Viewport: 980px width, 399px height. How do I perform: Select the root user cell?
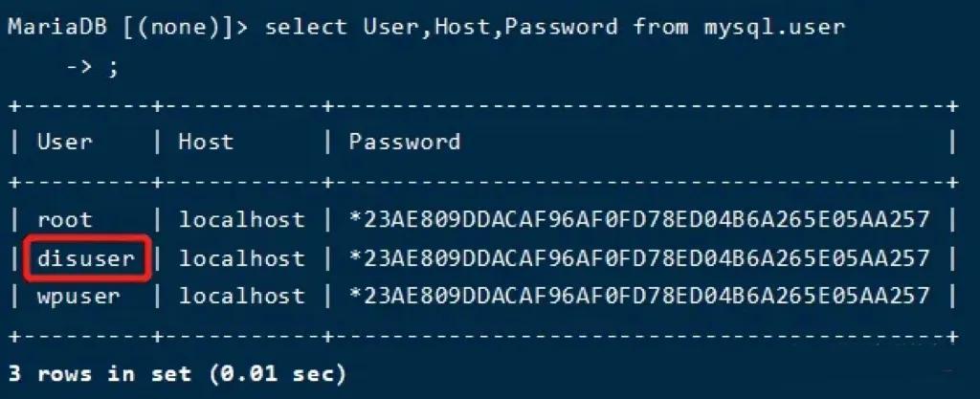pos(65,219)
